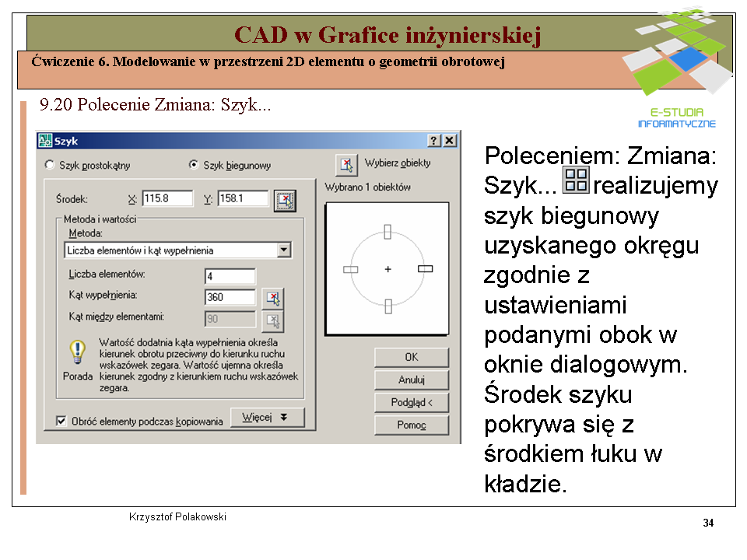747x560 pixels.
Task: Click the Podgląd < preview button
Action: pos(412,402)
